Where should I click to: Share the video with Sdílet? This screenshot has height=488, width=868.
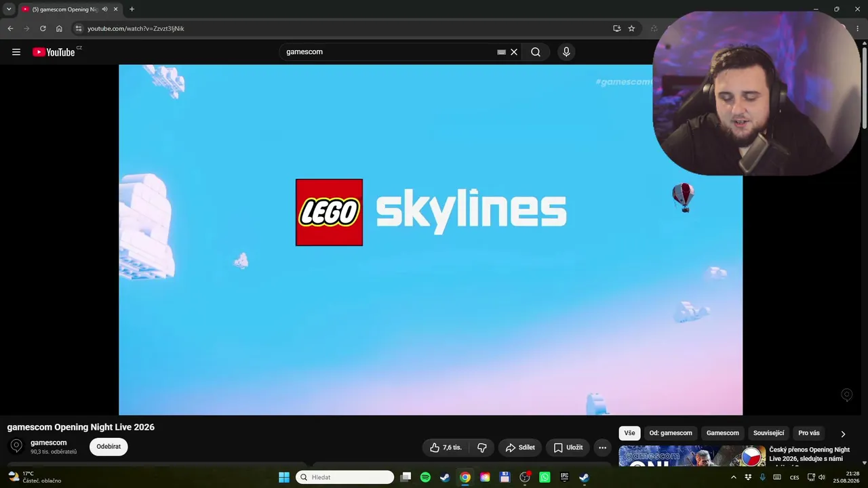(x=520, y=447)
